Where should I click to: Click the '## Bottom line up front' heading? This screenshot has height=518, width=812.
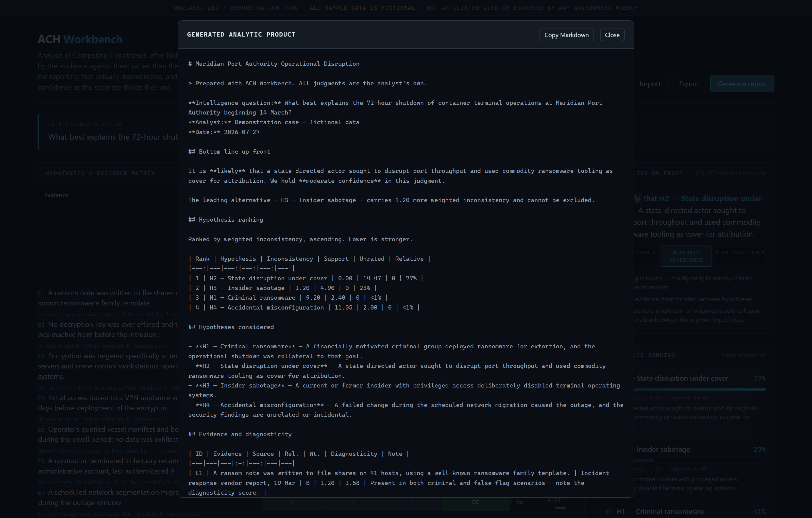tap(229, 152)
